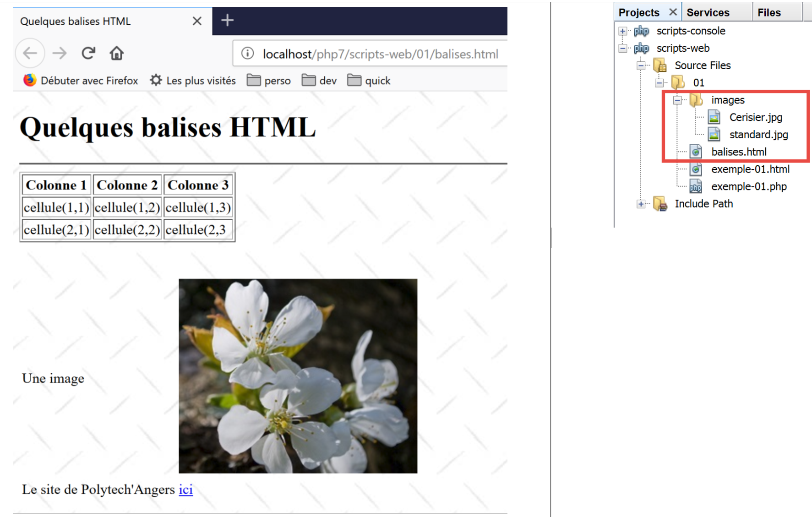
Task: Switch to the Services tab
Action: pos(708,12)
